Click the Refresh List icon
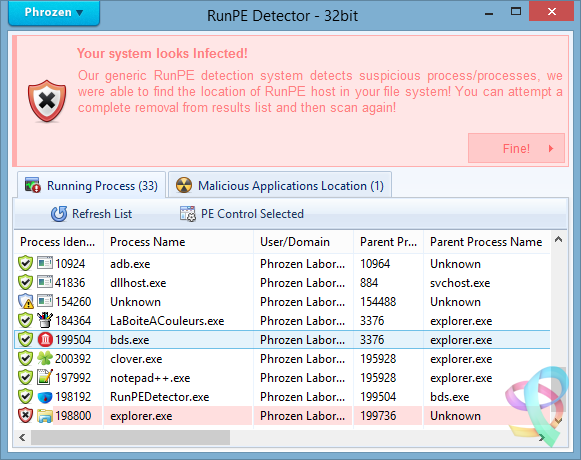 point(59,214)
